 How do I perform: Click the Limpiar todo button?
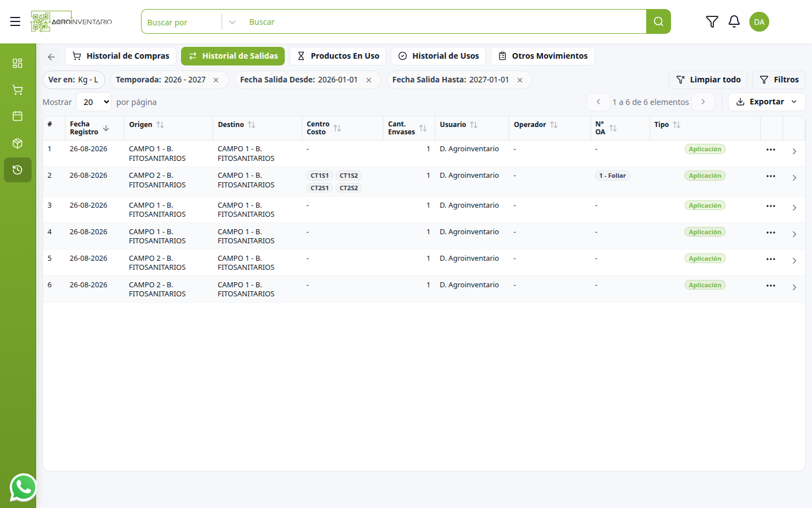(x=708, y=80)
